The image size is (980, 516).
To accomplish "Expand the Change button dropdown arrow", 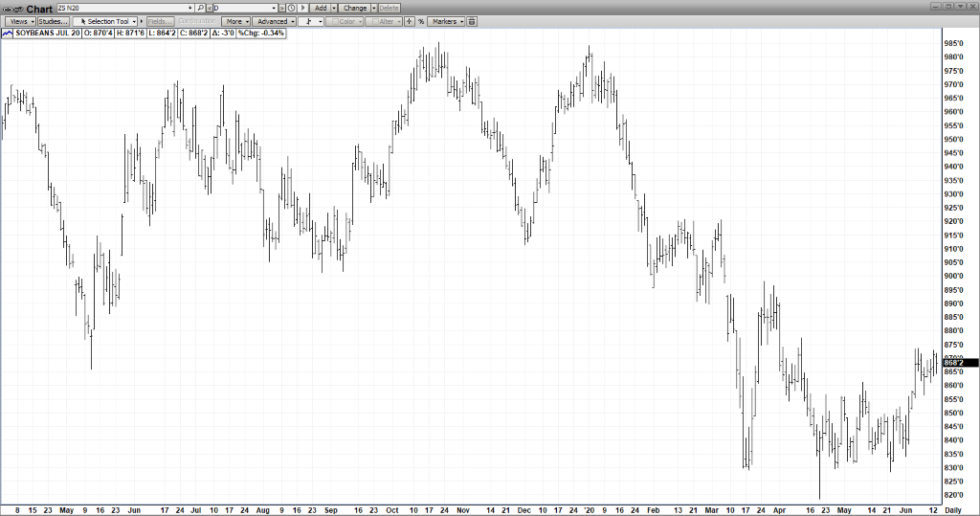I will pyautogui.click(x=374, y=8).
